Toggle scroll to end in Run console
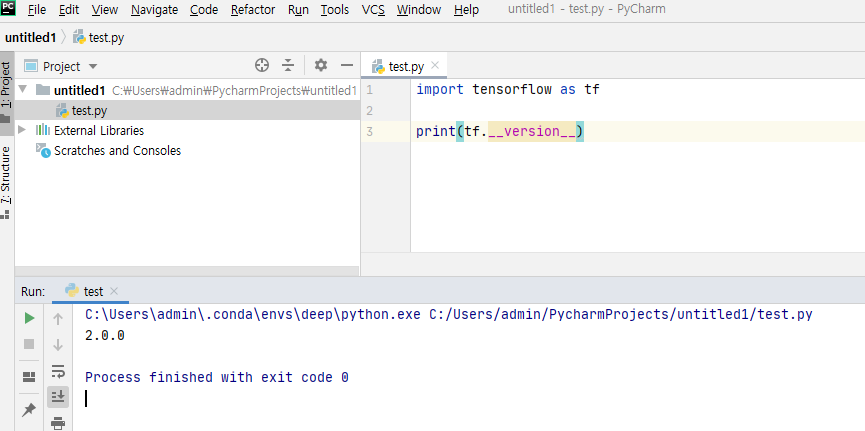Image resolution: width=865 pixels, height=431 pixels. coord(58,396)
